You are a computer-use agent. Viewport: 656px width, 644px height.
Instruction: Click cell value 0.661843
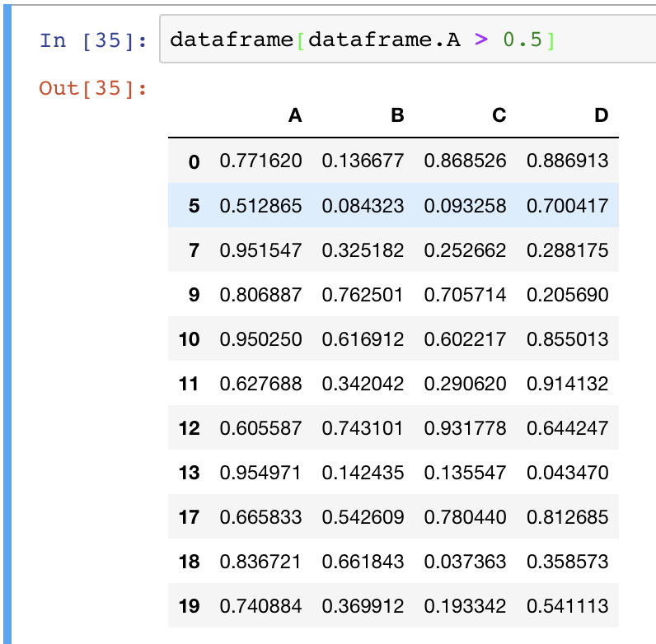coord(363,562)
